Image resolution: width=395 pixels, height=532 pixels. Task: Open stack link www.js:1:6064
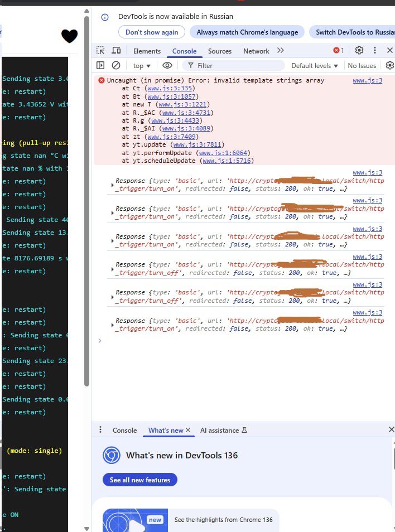coord(223,153)
